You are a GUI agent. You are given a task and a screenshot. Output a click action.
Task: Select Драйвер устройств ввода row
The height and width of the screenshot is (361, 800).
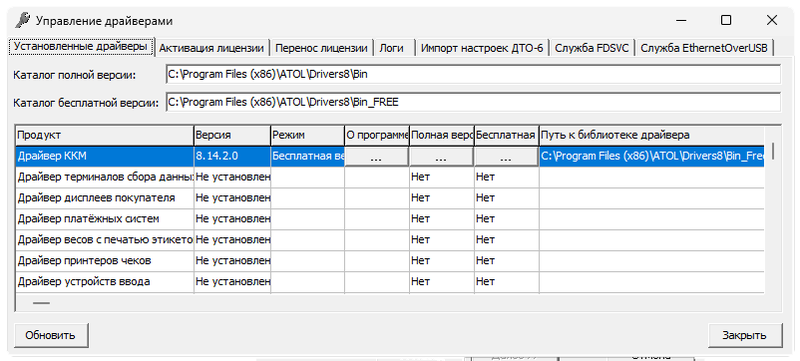[390, 281]
